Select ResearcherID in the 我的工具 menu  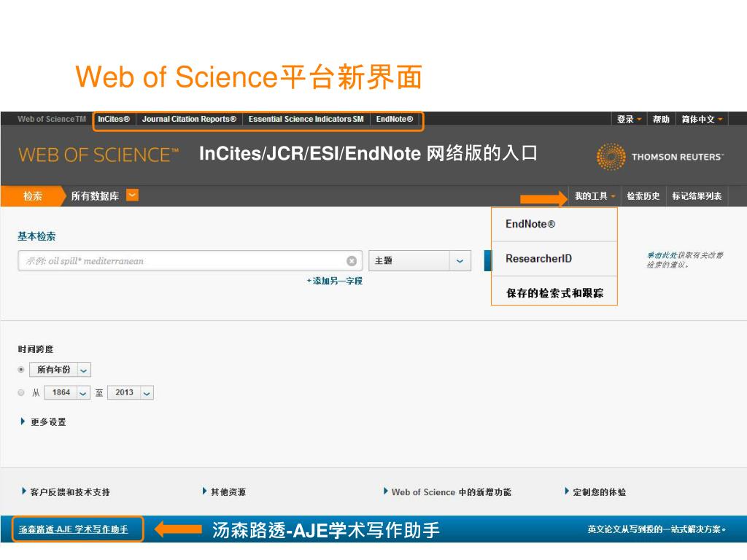click(554, 259)
